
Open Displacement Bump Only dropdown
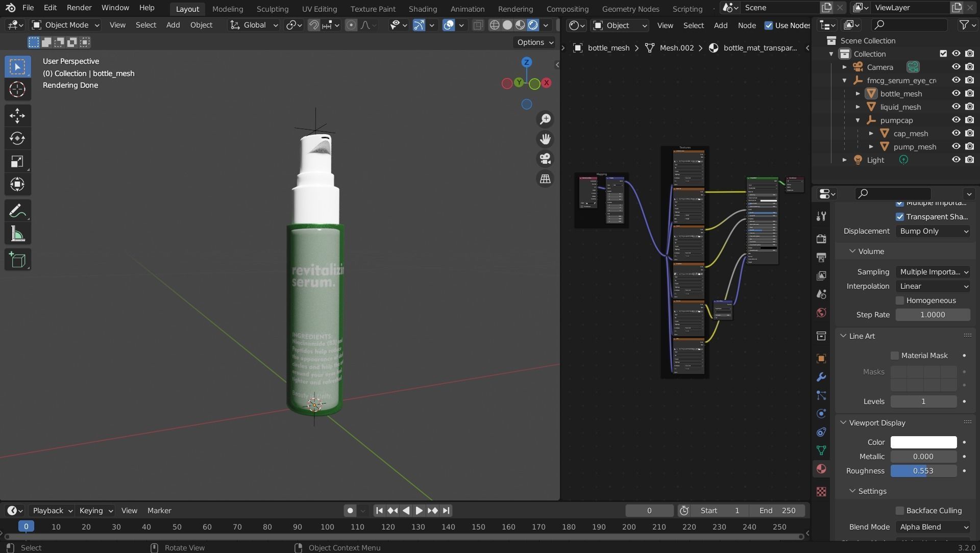[933, 231]
